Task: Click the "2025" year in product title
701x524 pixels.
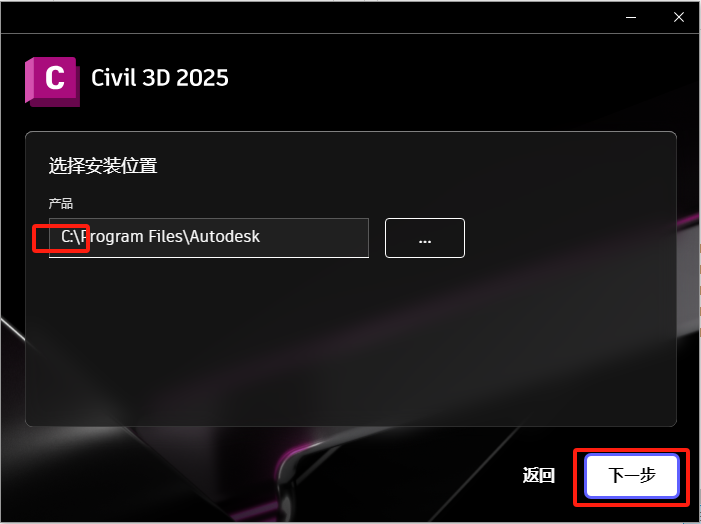Action: 202,78
